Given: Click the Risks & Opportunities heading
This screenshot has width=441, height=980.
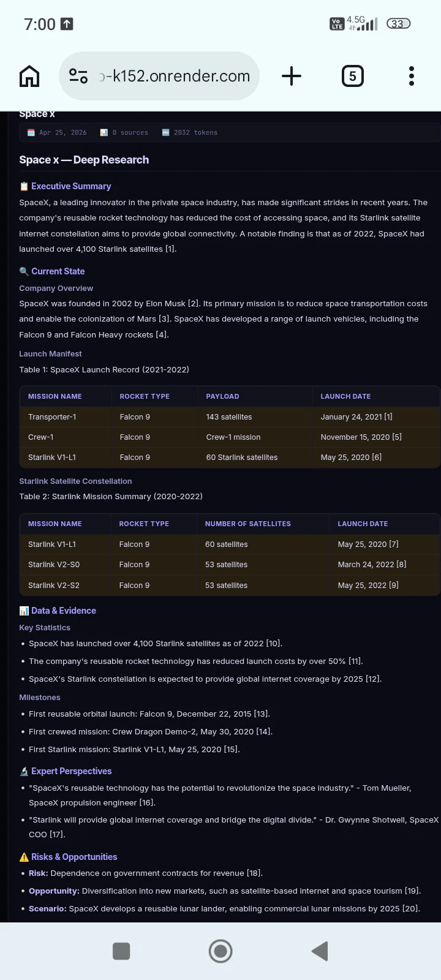Looking at the screenshot, I should click(74, 857).
